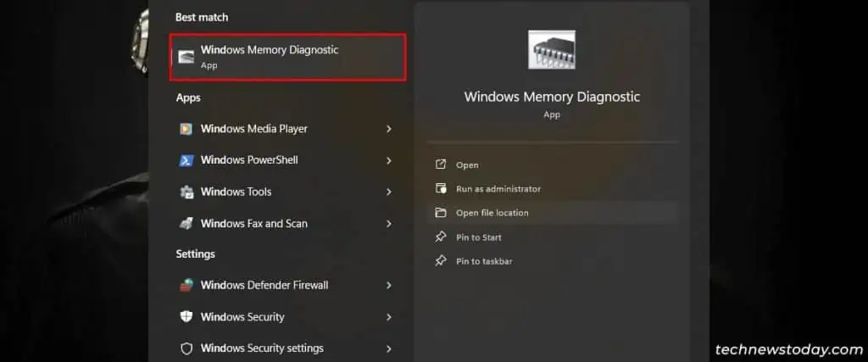Click the Windows PowerShell icon
868x362 pixels.
[x=186, y=160]
